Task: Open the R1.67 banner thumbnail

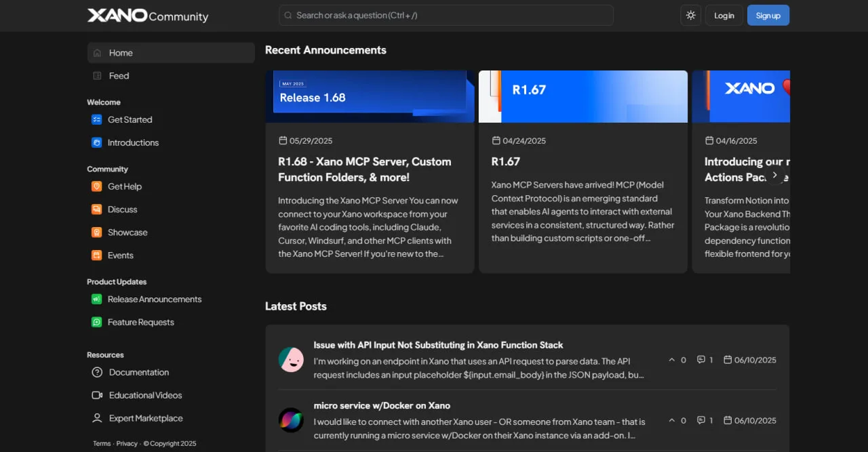Action: (x=583, y=96)
